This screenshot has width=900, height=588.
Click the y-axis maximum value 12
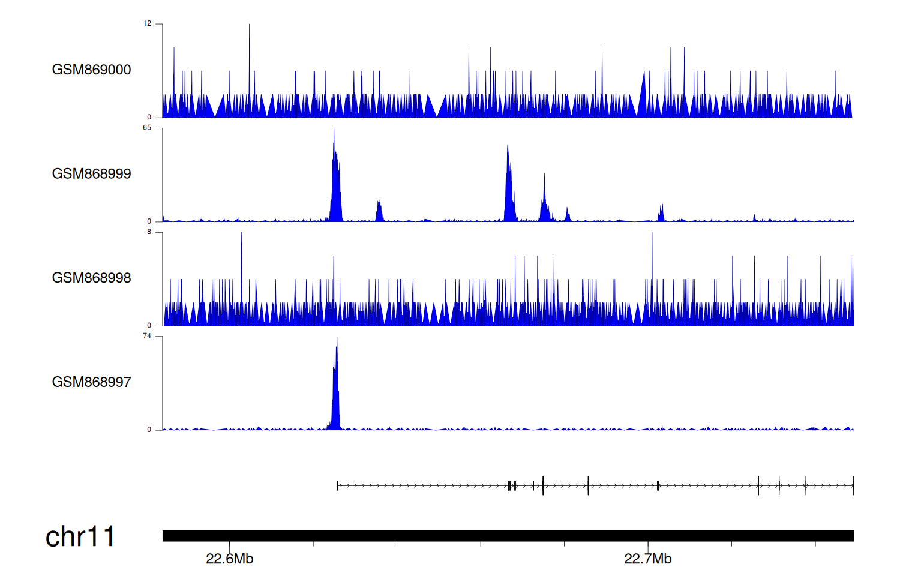[147, 24]
